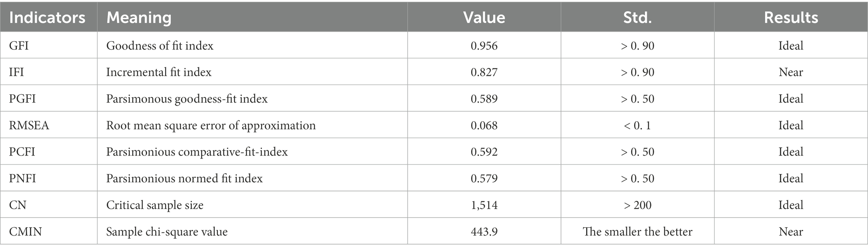Click the Value column header
Viewport: 868px width, 252px height.
tap(484, 18)
